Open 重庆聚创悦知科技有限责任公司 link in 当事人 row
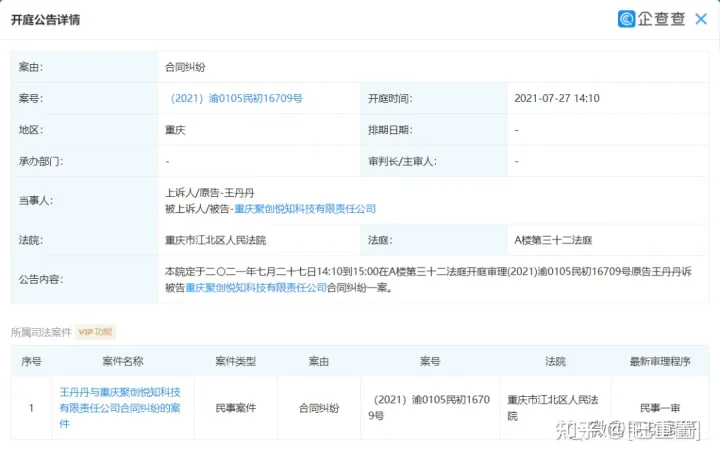Viewport: 720px width, 461px height. point(304,209)
